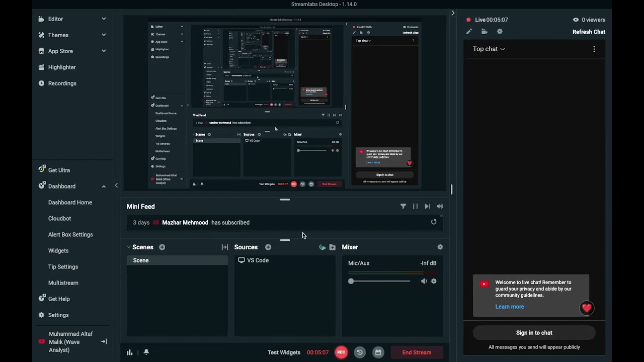This screenshot has width=644, height=362.
Task: Open Settings in the sidebar
Action: (58, 315)
